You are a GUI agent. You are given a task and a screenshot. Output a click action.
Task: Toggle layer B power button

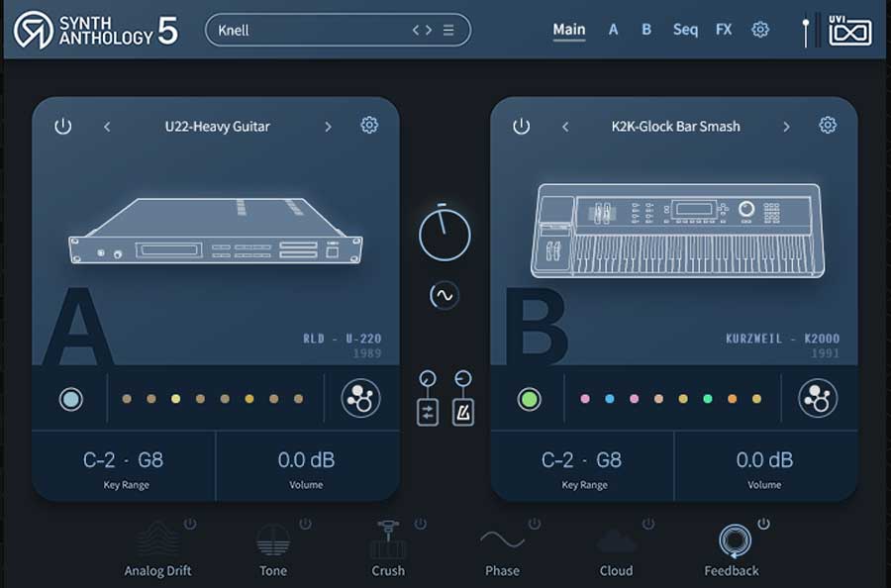tap(521, 126)
